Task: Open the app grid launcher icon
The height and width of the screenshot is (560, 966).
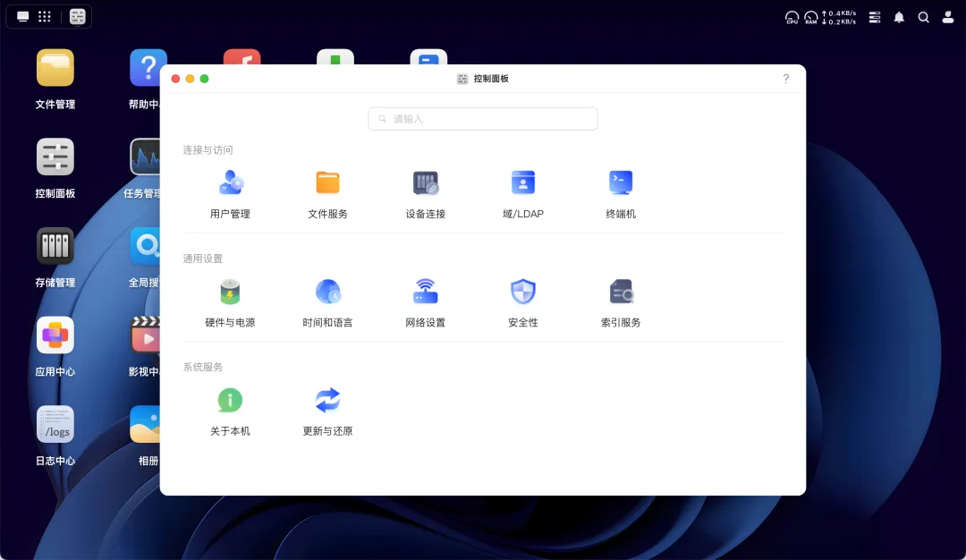Action: 45,17
